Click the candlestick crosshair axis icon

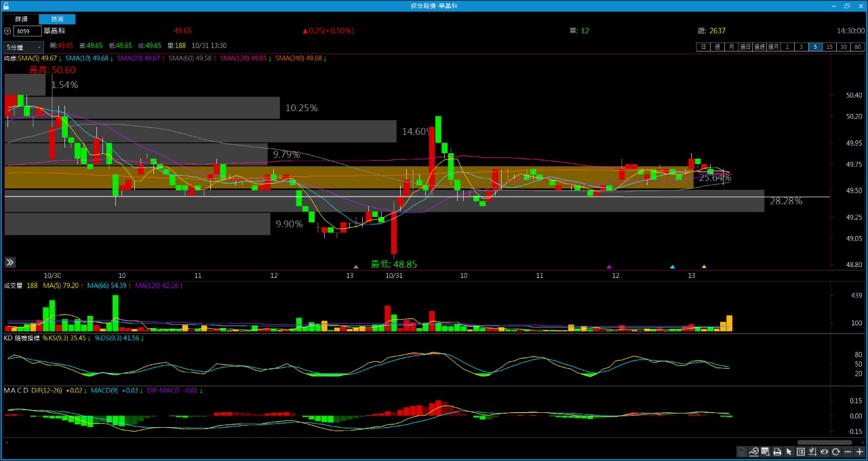pyautogui.click(x=812, y=452)
